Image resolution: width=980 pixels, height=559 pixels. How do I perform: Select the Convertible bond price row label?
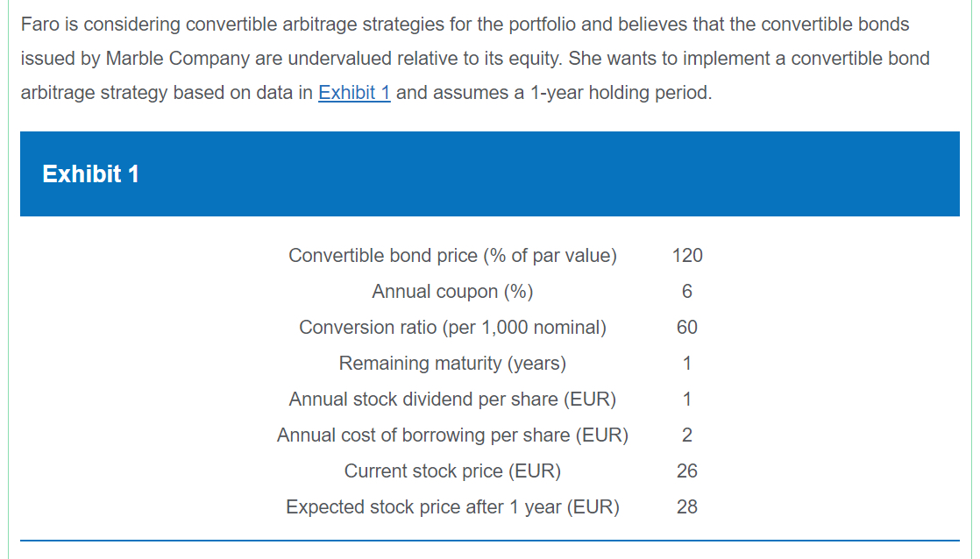pyautogui.click(x=452, y=256)
